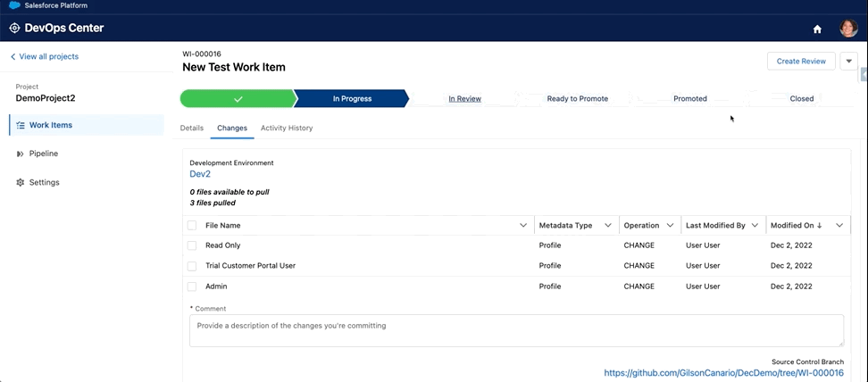Click into the Comment text field

click(516, 330)
